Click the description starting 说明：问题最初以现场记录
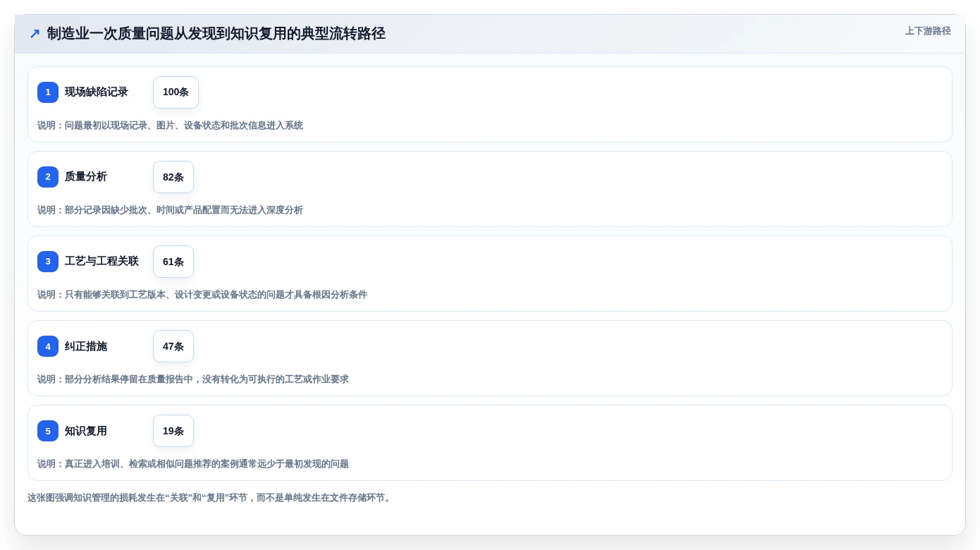Screen dimensions: 980x550 (x=170, y=126)
